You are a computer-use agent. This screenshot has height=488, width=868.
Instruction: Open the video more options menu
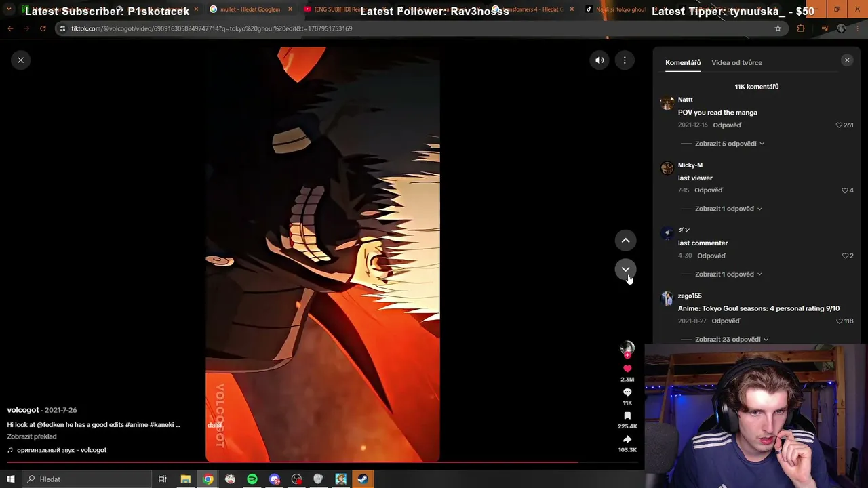[x=625, y=60]
